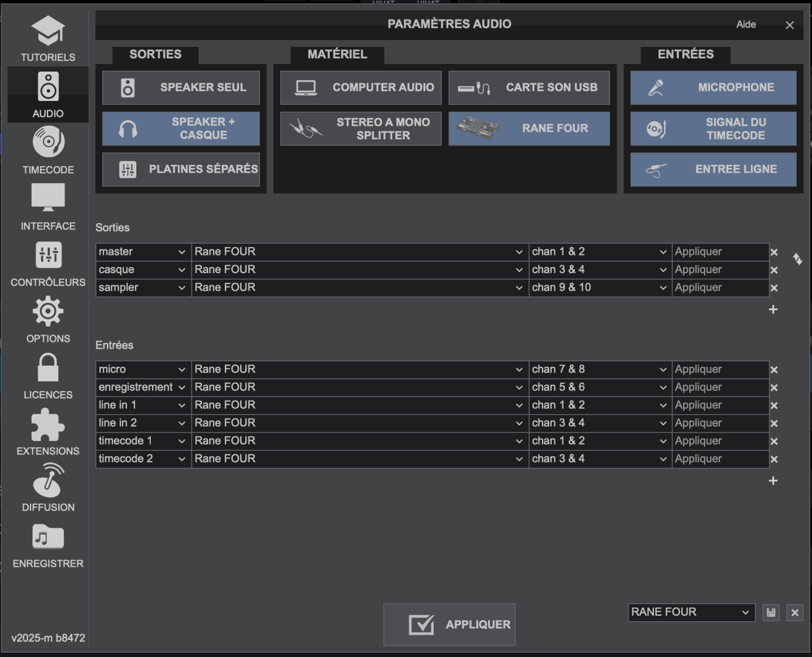Close the Paramètres Audio window
This screenshot has height=657, width=812.
[789, 25]
